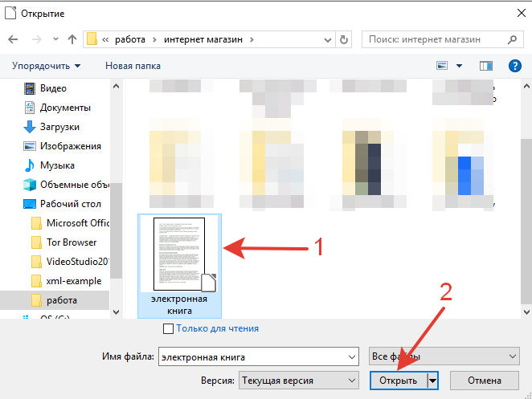Click the 'Отмена' button
Image resolution: width=532 pixels, height=399 pixels.
coord(484,381)
